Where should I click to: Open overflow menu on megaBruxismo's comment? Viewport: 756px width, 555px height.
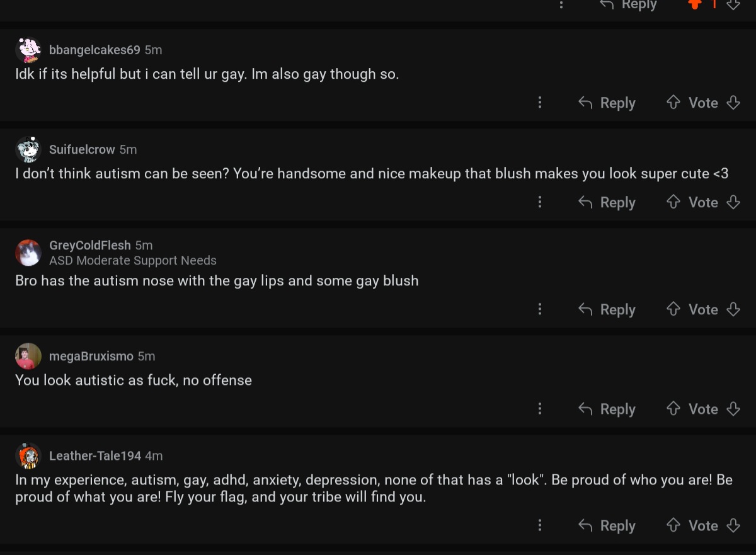tap(540, 409)
